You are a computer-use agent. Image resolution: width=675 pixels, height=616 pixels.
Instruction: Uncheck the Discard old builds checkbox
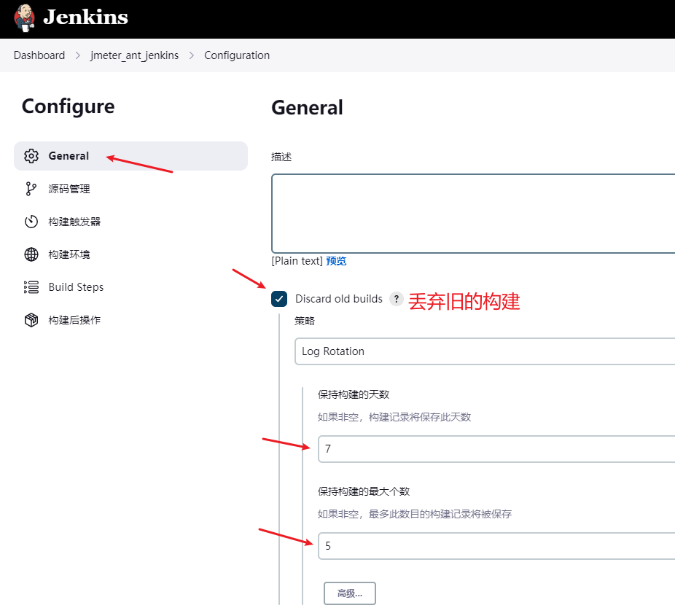279,299
